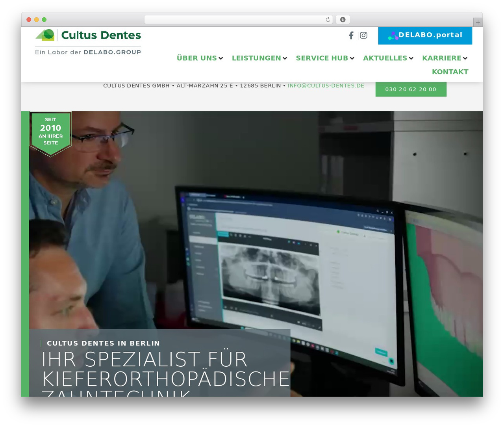Expand the KARRIERE chevron
504x427 pixels.
[465, 58]
